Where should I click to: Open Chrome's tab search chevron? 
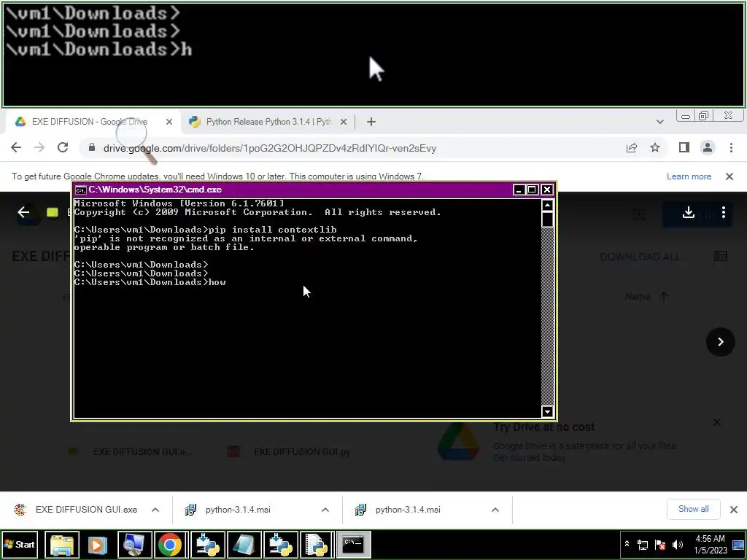[x=659, y=122]
